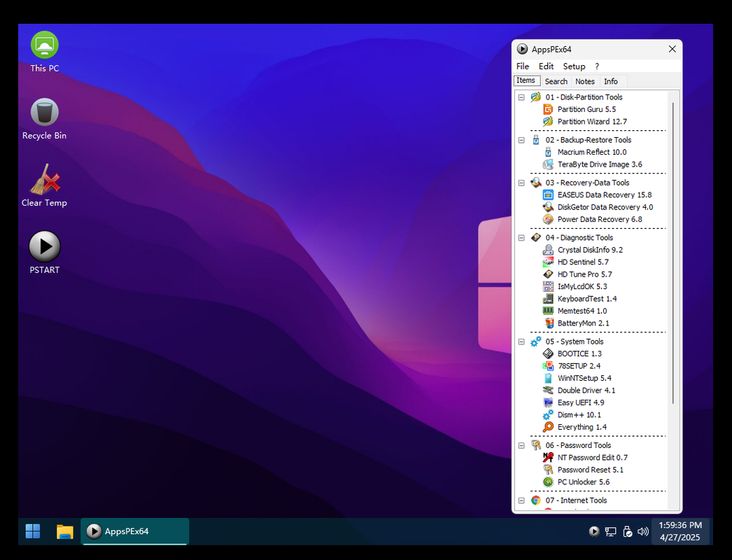Run Clear Temp desktop shortcut
Viewport: 732px width, 560px height.
pos(44,186)
